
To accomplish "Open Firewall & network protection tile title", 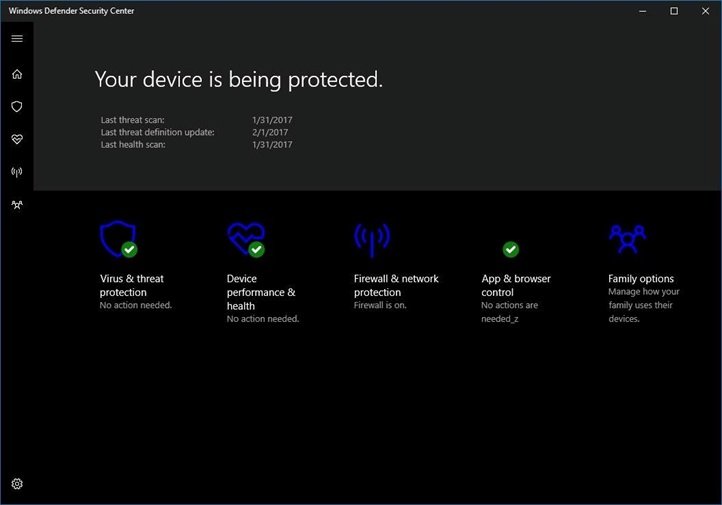I will point(396,285).
